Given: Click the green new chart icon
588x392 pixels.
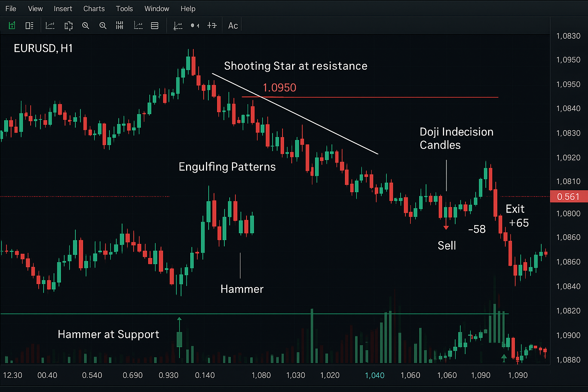Looking at the screenshot, I should (x=12, y=26).
